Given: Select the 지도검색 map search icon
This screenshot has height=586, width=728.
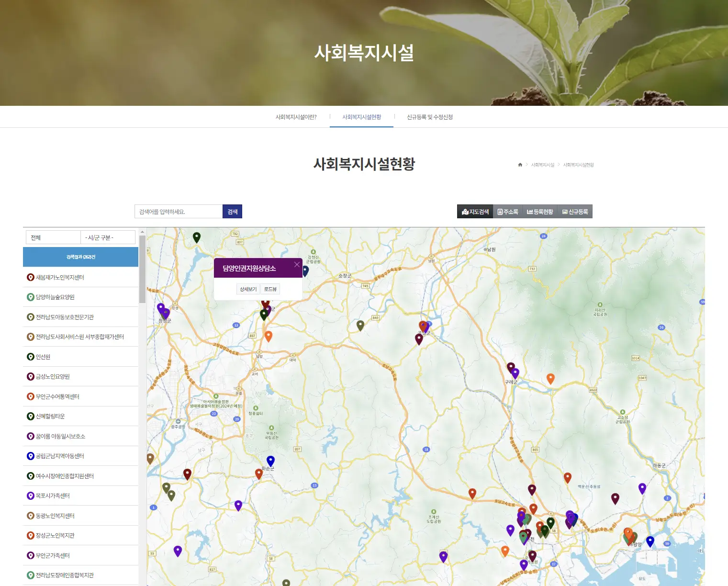Looking at the screenshot, I should point(465,211).
